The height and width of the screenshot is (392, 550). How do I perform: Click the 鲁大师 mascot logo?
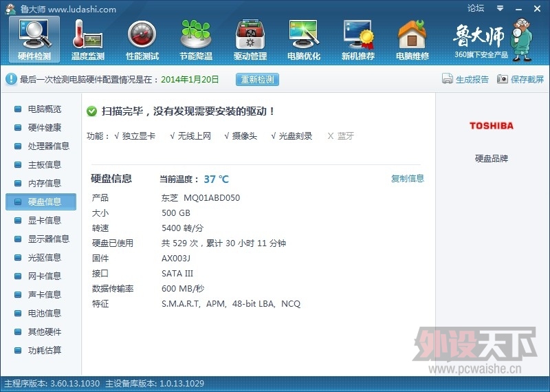point(522,40)
